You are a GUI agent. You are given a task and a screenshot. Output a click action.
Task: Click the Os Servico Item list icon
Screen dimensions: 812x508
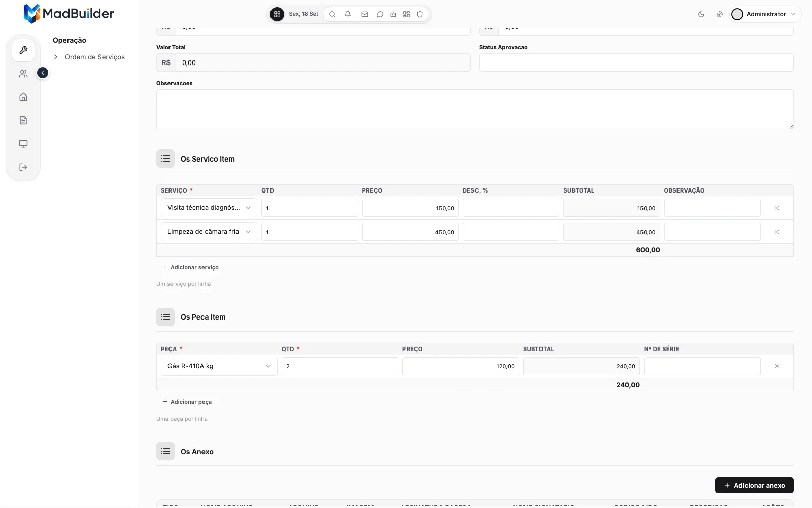pos(165,158)
